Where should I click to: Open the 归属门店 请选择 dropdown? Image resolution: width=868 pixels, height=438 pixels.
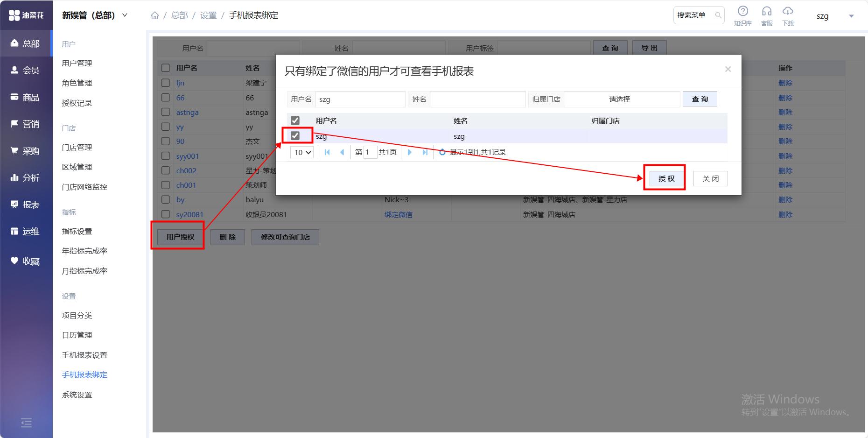click(x=621, y=99)
